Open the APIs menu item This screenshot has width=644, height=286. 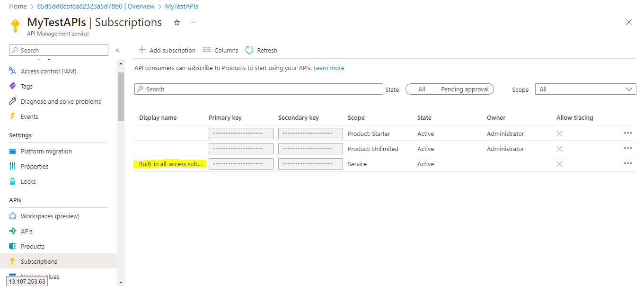[x=26, y=231]
